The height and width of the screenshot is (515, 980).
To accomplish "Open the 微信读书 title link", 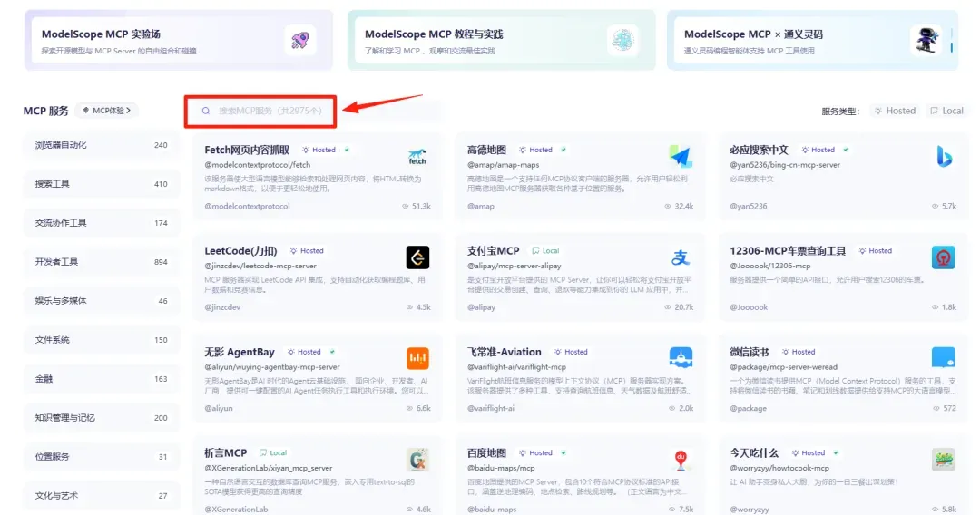I will pos(750,352).
